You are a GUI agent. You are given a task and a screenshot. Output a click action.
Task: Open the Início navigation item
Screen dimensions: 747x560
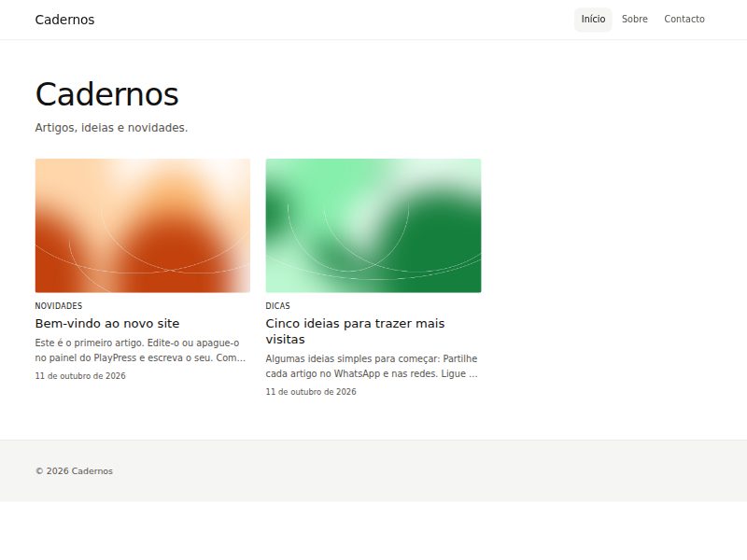click(593, 20)
